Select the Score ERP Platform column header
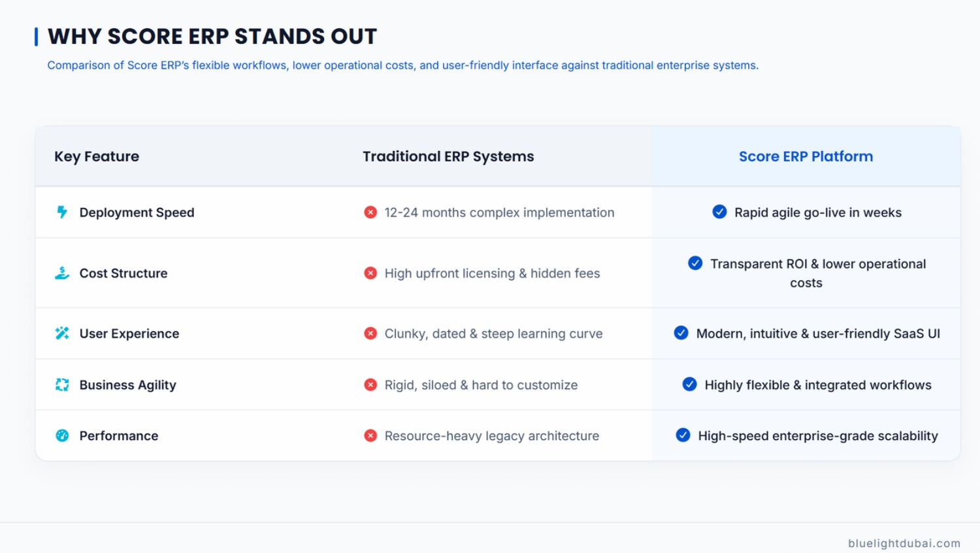 [x=806, y=156]
